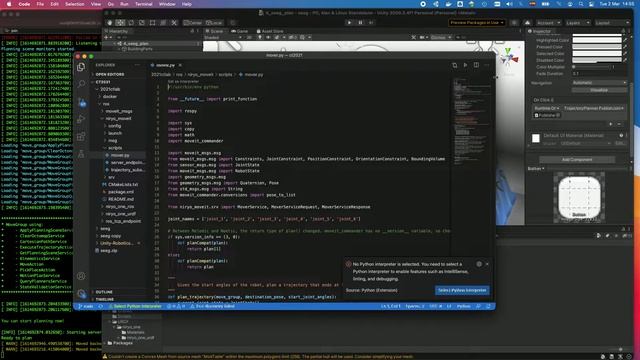Select Unity Hand tool in toolbar
This screenshot has height=360, width=640.
point(109,23)
